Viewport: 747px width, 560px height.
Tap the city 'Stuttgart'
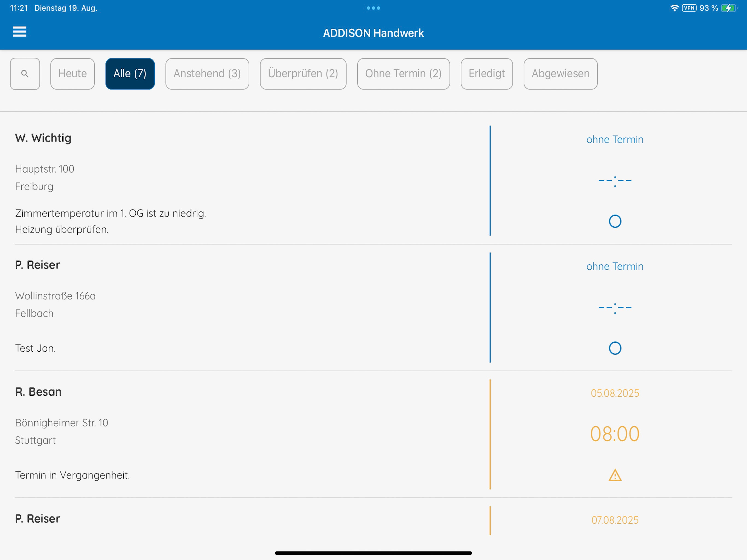(35, 441)
